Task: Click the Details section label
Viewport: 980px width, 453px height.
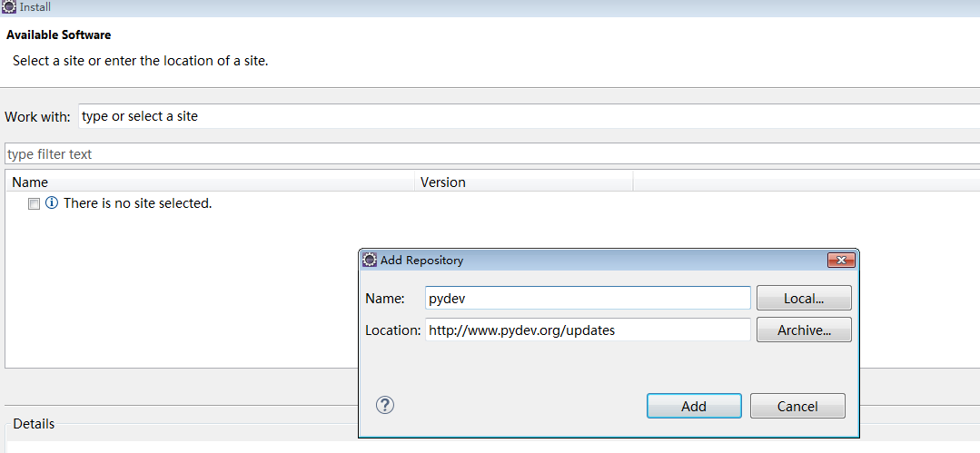Action: [34, 424]
